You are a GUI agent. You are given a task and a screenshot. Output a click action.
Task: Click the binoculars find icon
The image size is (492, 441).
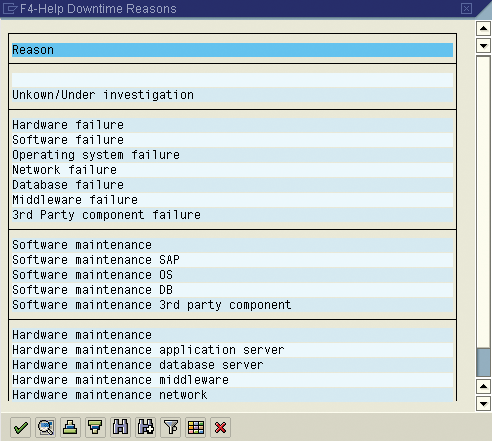pyautogui.click(x=120, y=427)
